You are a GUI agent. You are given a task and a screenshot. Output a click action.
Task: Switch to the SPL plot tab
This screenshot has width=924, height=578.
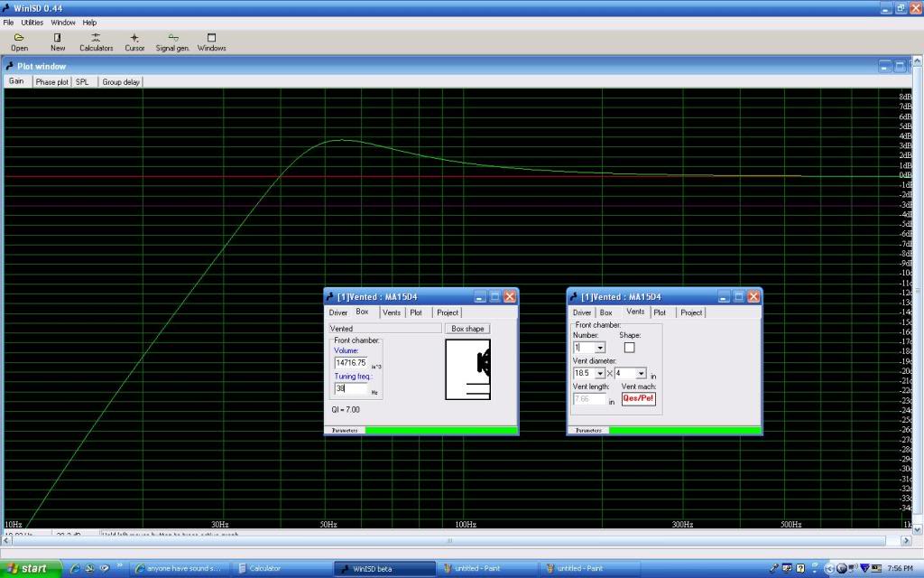click(82, 82)
